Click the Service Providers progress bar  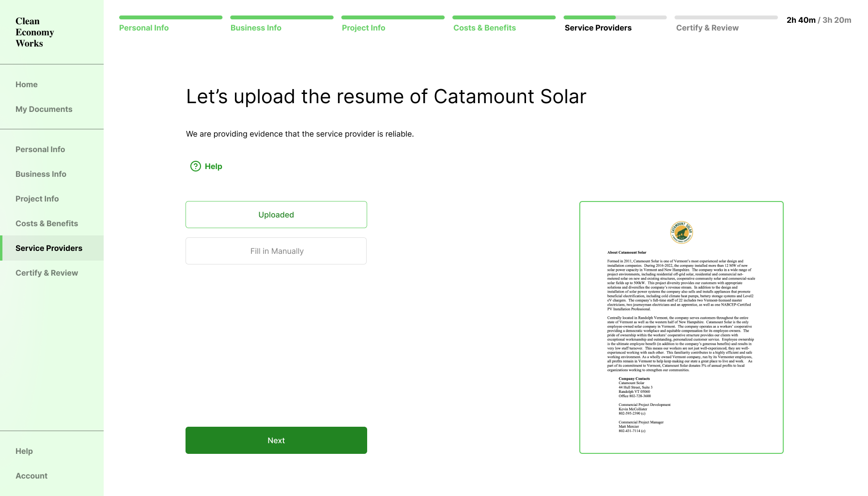pos(615,17)
